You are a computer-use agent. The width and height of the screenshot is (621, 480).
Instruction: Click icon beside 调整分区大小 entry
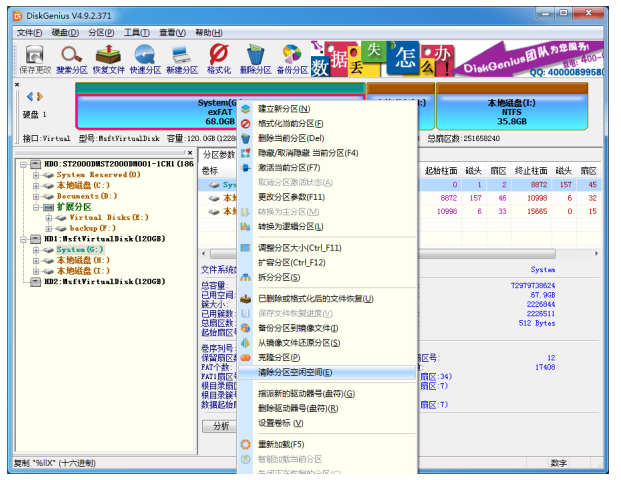(x=246, y=248)
